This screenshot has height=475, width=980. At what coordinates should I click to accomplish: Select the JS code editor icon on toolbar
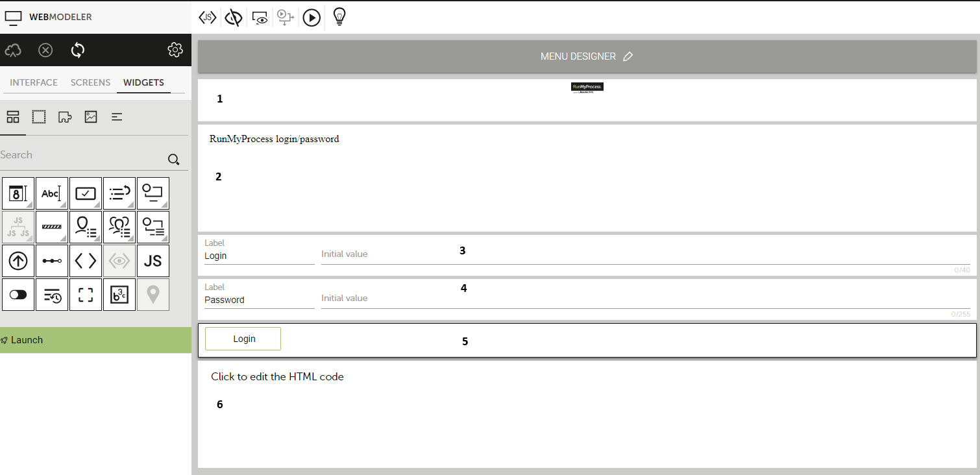tap(208, 18)
